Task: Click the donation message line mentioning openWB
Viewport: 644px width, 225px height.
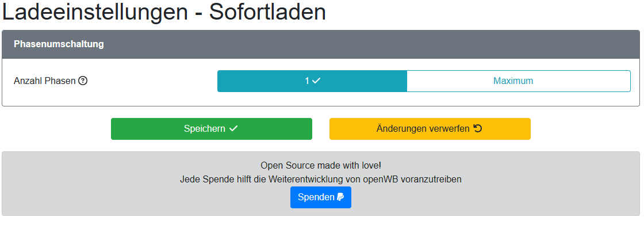Action: coord(321,180)
